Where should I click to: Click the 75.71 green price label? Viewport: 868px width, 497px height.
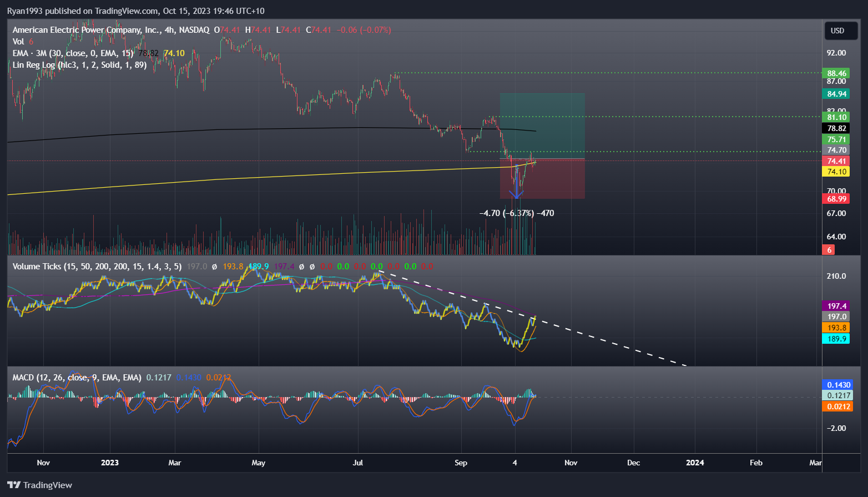836,139
